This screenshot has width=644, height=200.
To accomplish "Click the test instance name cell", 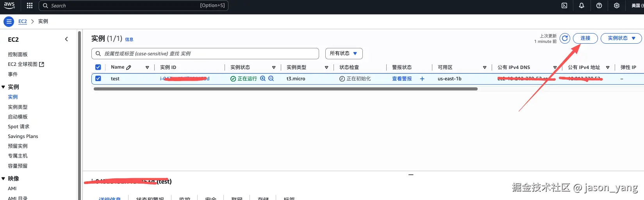I will click(115, 79).
